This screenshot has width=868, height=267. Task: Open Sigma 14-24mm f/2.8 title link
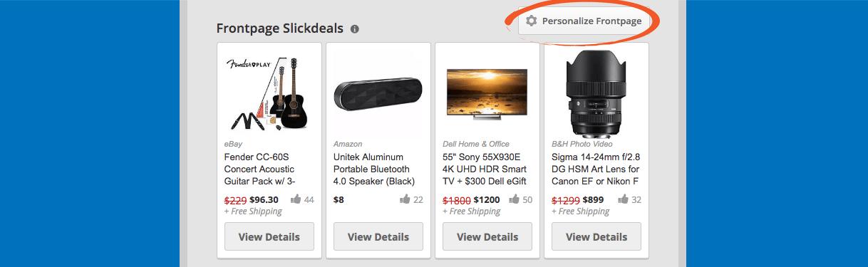pyautogui.click(x=596, y=169)
